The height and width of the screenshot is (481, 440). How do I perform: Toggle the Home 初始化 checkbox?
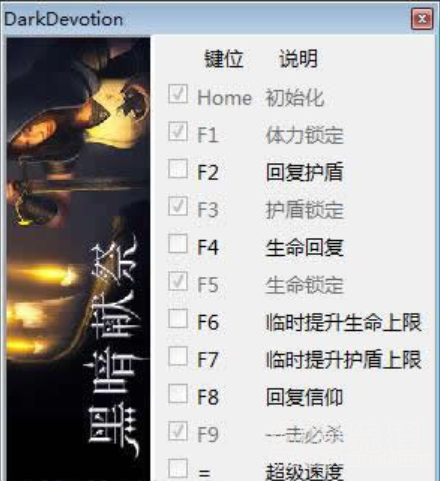pyautogui.click(x=178, y=94)
